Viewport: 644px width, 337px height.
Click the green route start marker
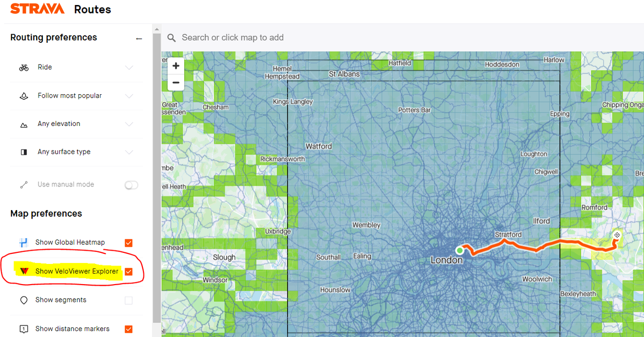459,250
